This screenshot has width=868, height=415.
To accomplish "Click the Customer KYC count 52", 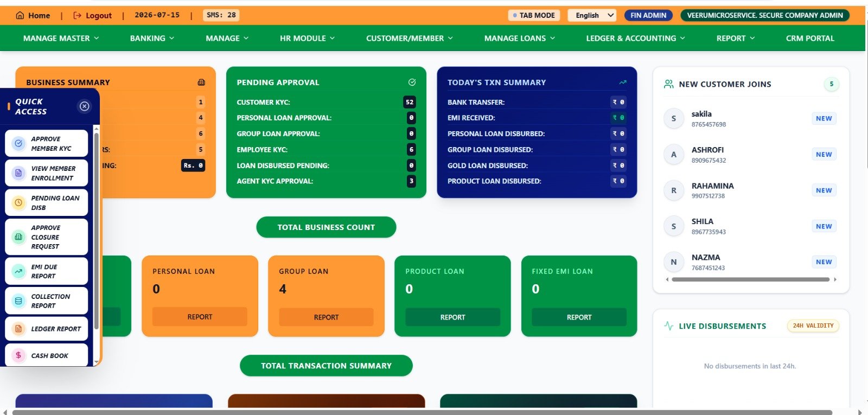I will pos(410,102).
